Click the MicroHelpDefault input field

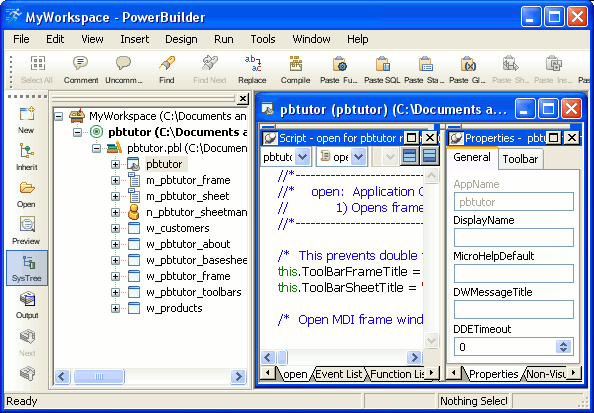[x=514, y=274]
